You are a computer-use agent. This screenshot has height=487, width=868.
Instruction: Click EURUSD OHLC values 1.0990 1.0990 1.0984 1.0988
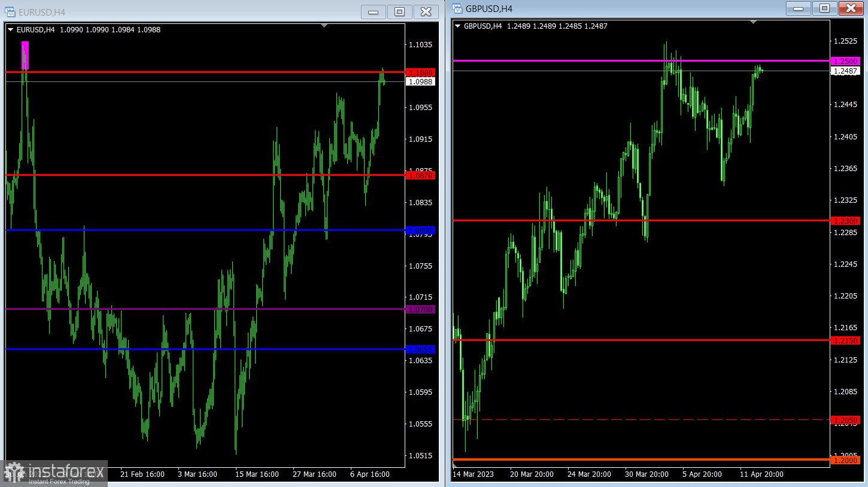109,29
